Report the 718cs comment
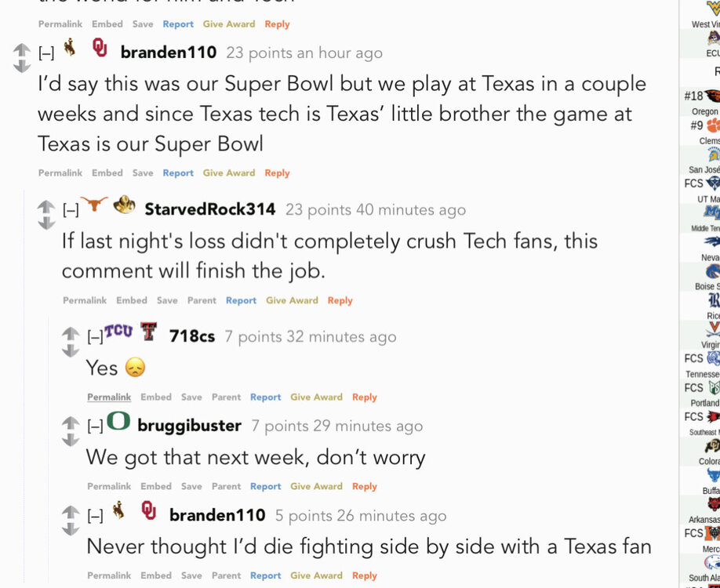Screen dimensions: 720x588 coord(265,397)
